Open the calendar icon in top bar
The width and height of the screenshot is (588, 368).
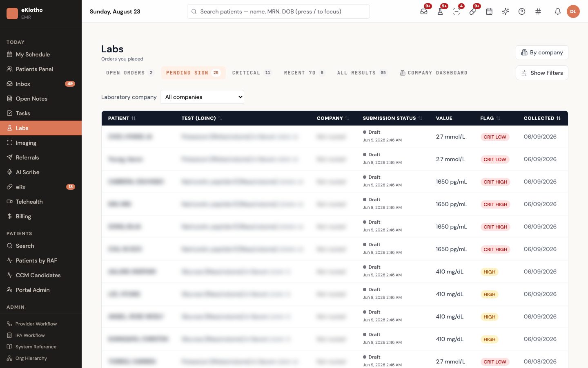[489, 11]
